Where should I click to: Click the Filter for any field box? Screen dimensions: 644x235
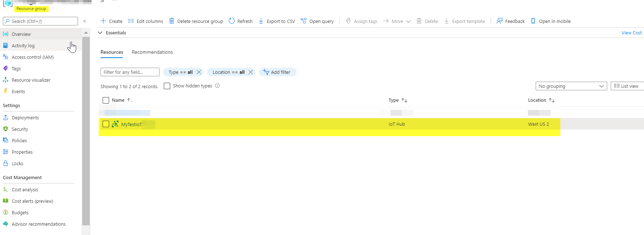click(130, 72)
